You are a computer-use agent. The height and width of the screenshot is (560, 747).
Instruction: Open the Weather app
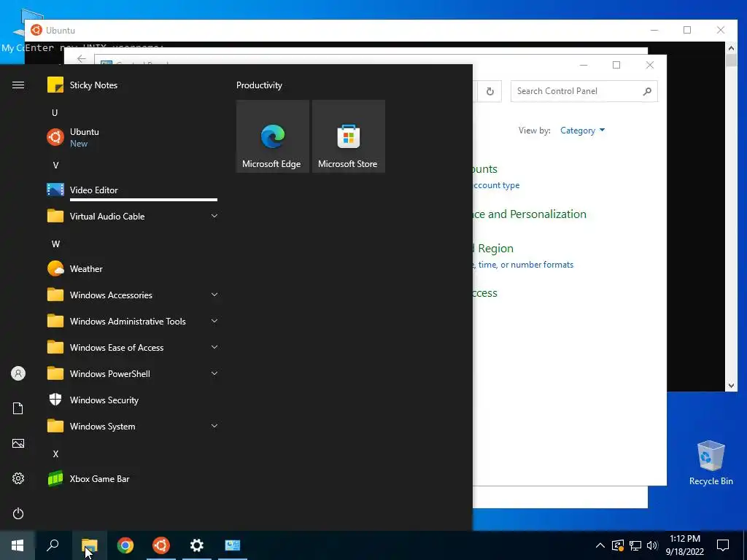click(132, 269)
